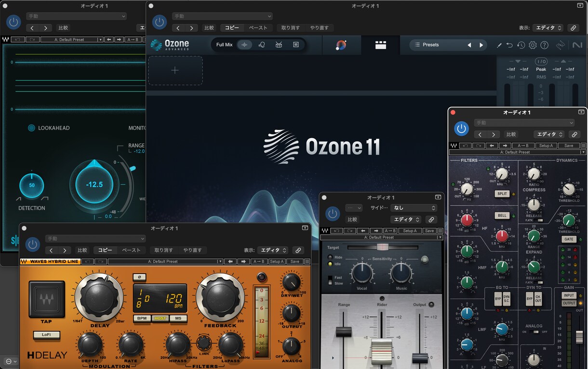This screenshot has width=588, height=369.
Task: Open the hamburger menu in H-Delay toolbar
Action: (307, 262)
